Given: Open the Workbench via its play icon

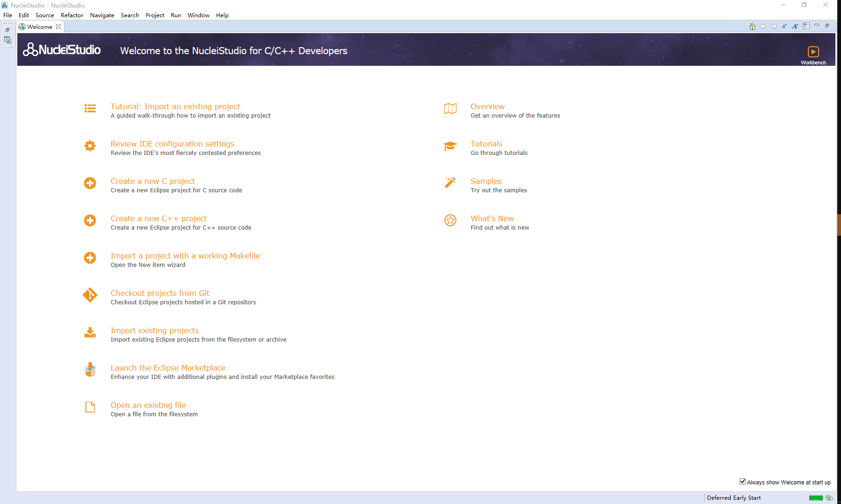Looking at the screenshot, I should 813,52.
